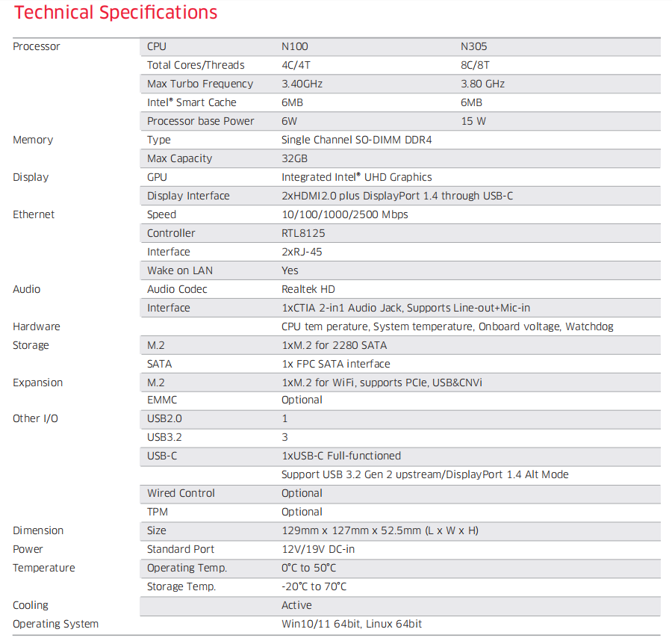Click the Wired Control label

[181, 493]
